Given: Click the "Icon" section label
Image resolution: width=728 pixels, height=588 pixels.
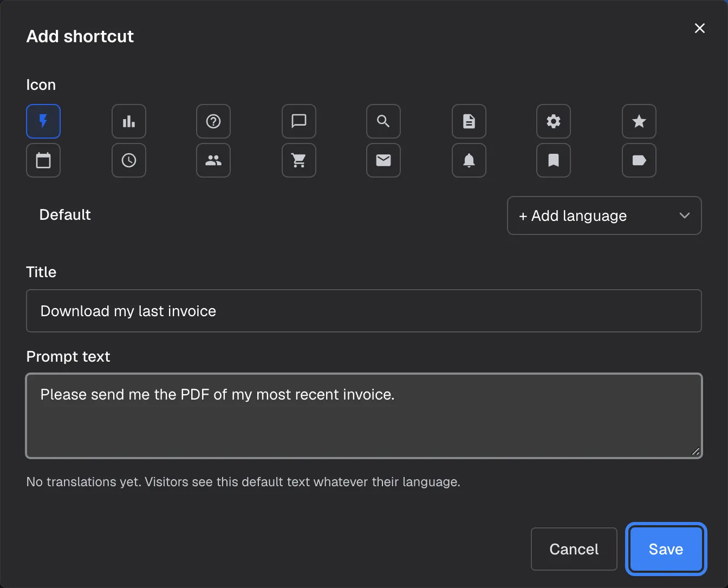Looking at the screenshot, I should click(41, 85).
